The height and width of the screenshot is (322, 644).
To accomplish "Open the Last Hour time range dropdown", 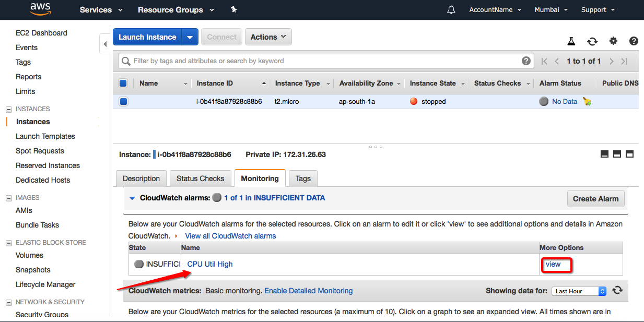I will point(579,291).
